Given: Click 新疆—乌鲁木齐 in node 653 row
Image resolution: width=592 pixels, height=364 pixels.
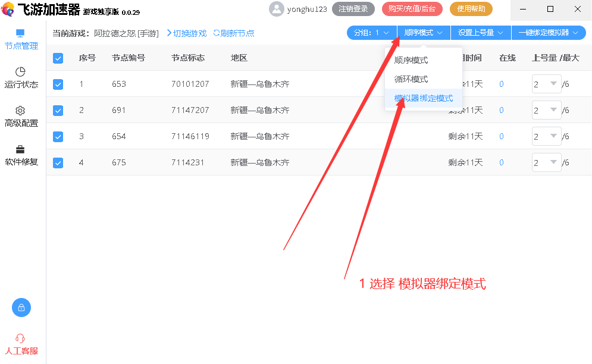Looking at the screenshot, I should click(x=260, y=84).
